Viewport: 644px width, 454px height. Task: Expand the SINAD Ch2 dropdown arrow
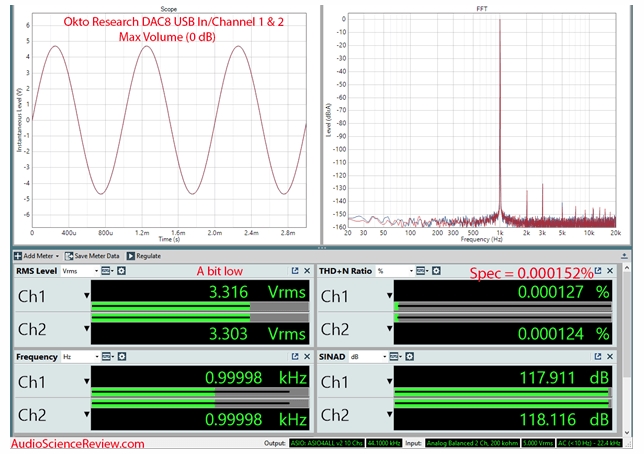pos(389,414)
